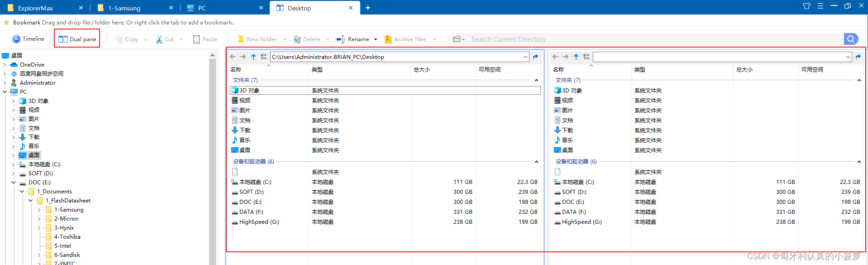
Task: Click the blue search magnifier button
Action: point(851,39)
